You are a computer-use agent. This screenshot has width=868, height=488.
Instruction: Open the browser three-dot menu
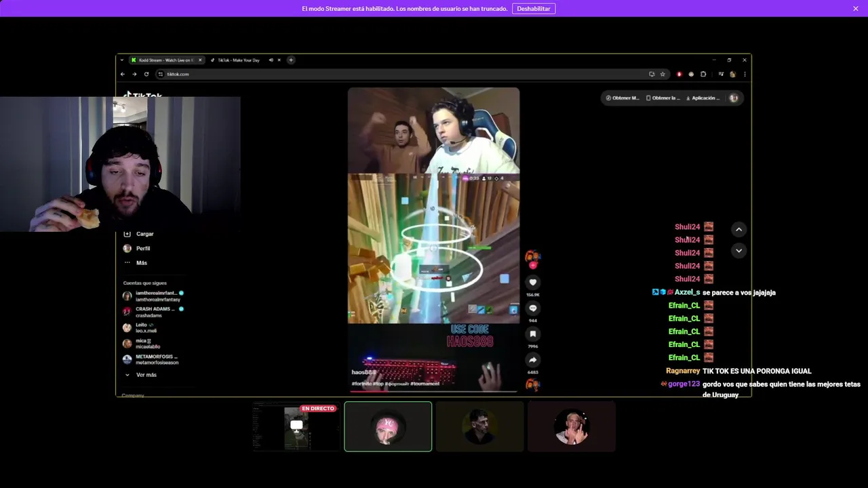745,74
